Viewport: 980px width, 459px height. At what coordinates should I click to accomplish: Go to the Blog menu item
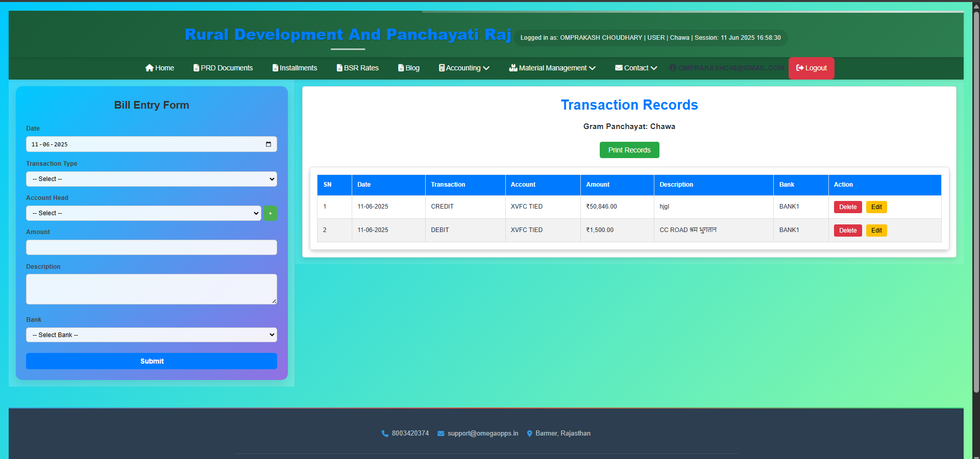[x=408, y=68]
